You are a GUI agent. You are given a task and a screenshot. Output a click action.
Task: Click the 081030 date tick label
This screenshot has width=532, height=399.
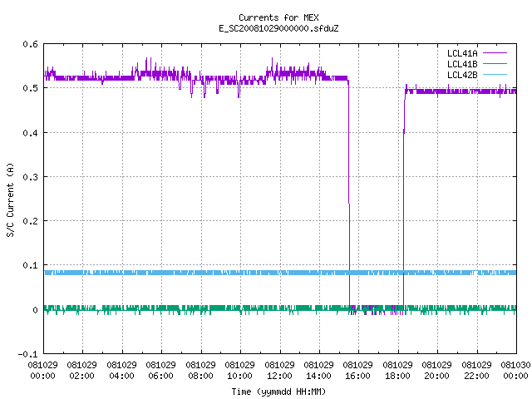515,365
